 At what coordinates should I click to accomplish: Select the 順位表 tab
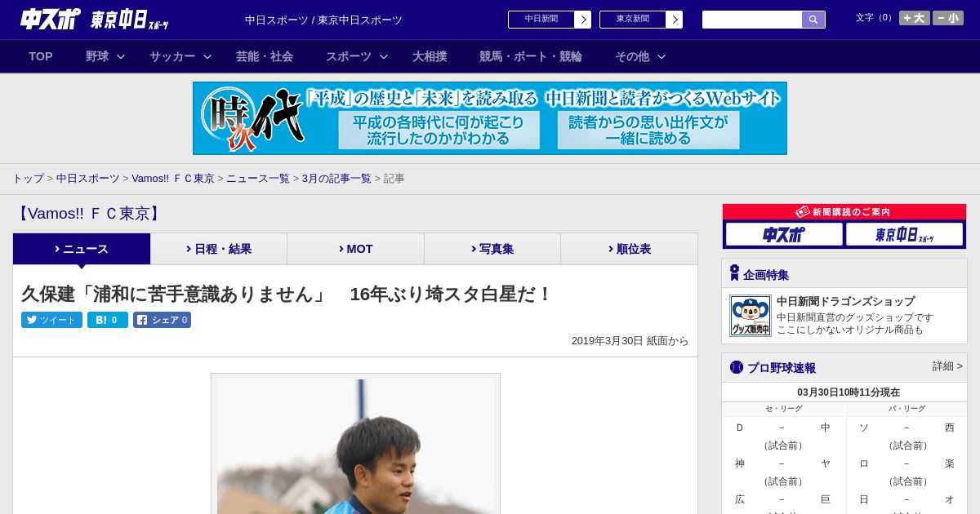tap(629, 249)
